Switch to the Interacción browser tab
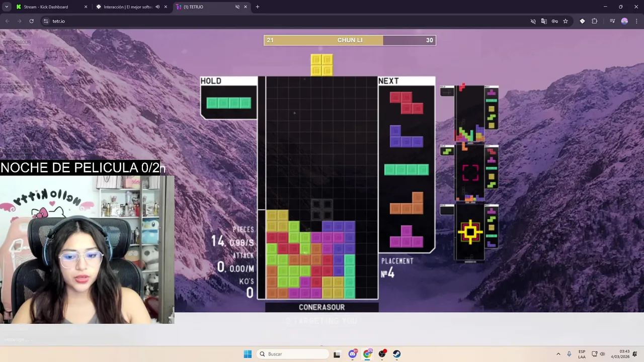Viewport: 644px width, 362px height. (128, 7)
